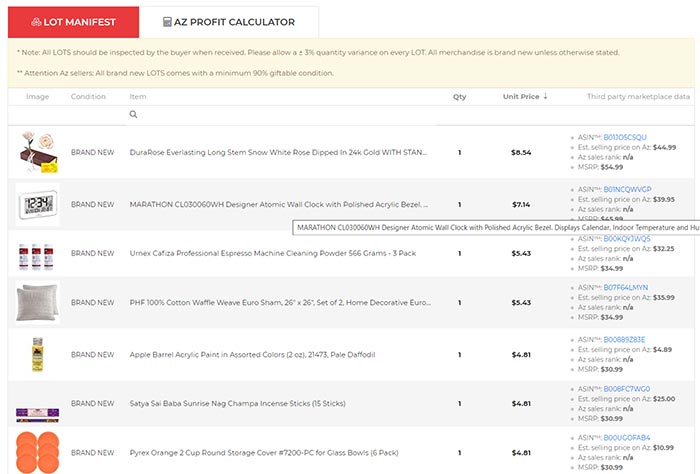Image resolution: width=700 pixels, height=474 pixels.
Task: Open the ASIN link for Pyrex storage cover
Action: pyautogui.click(x=627, y=438)
